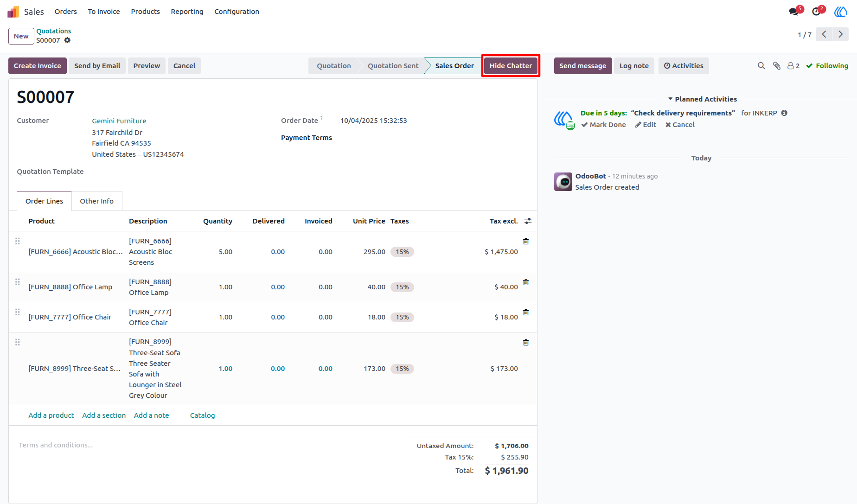
Task: Click the Quotations breadcrumb link
Action: tap(54, 31)
